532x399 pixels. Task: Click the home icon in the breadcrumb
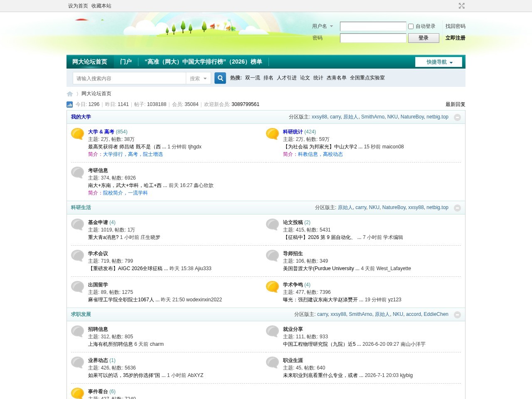70,94
